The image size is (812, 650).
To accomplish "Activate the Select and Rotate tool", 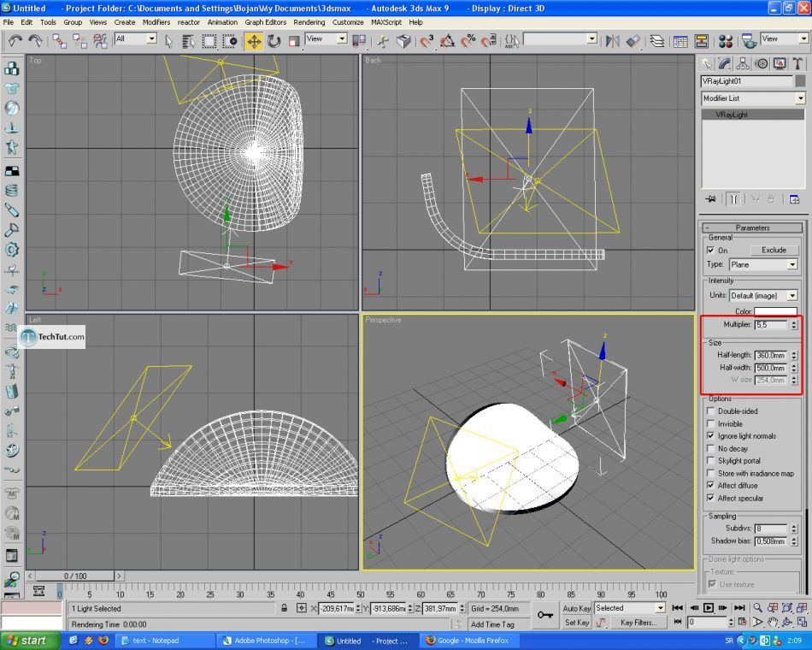I will (x=274, y=41).
